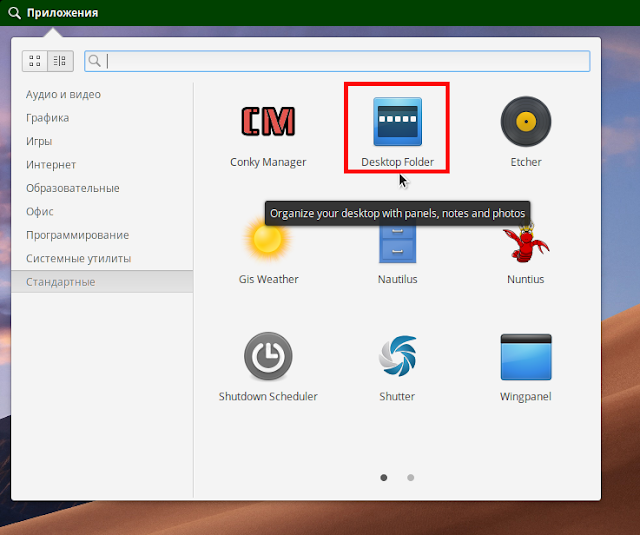640x535 pixels.
Task: Select Графика category
Action: (102, 118)
